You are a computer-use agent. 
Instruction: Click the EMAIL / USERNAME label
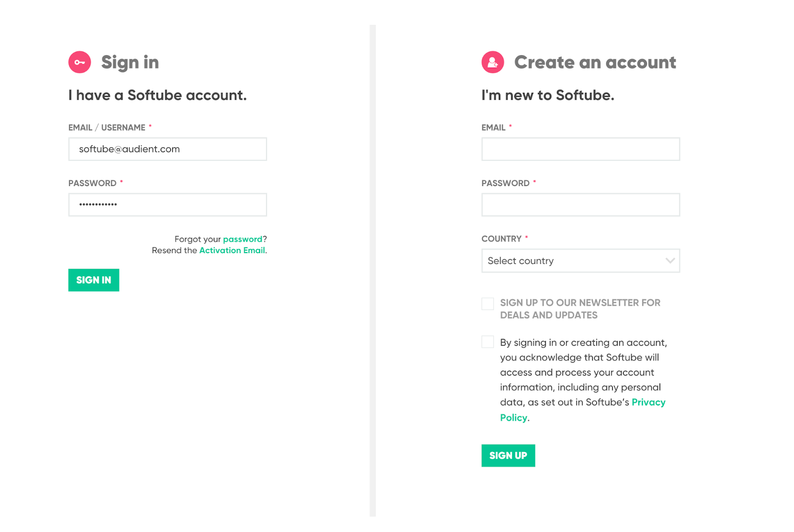pos(107,128)
